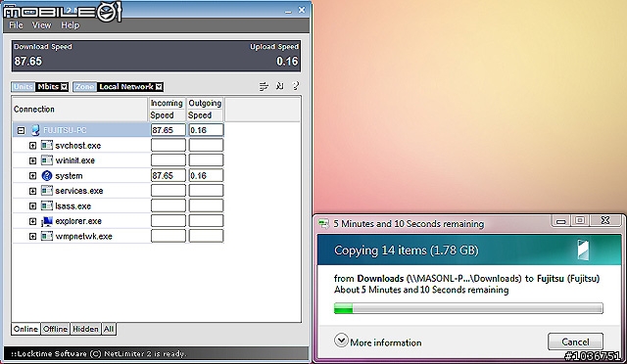Image resolution: width=627 pixels, height=364 pixels.
Task: Cancel the file copy operation
Action: (x=575, y=342)
